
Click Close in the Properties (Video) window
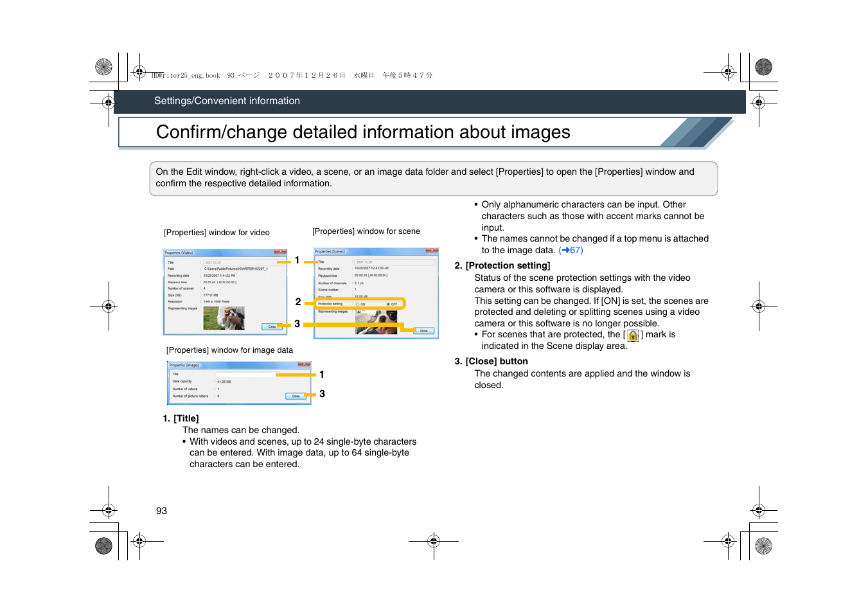point(272,326)
